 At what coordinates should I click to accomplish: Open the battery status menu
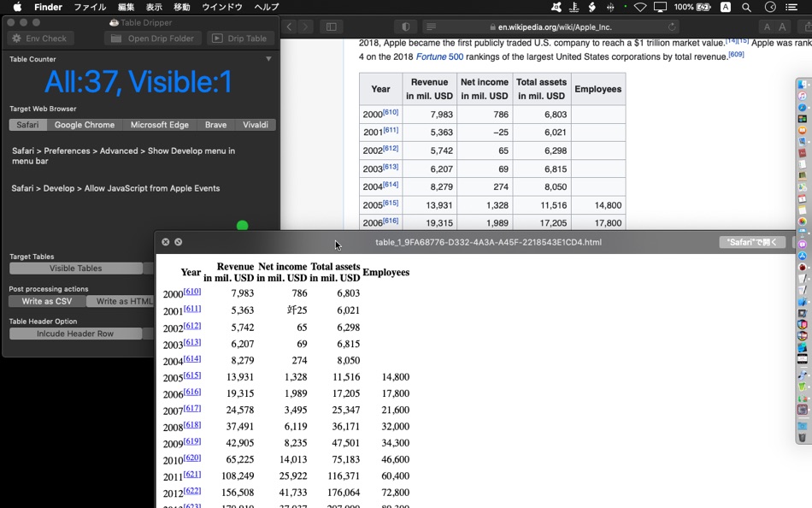(x=693, y=7)
